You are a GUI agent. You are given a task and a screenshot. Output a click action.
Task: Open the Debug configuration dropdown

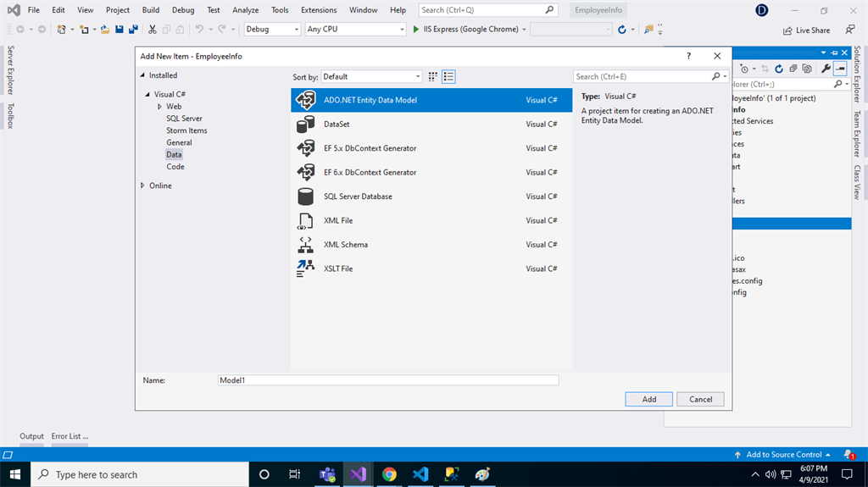tap(272, 29)
